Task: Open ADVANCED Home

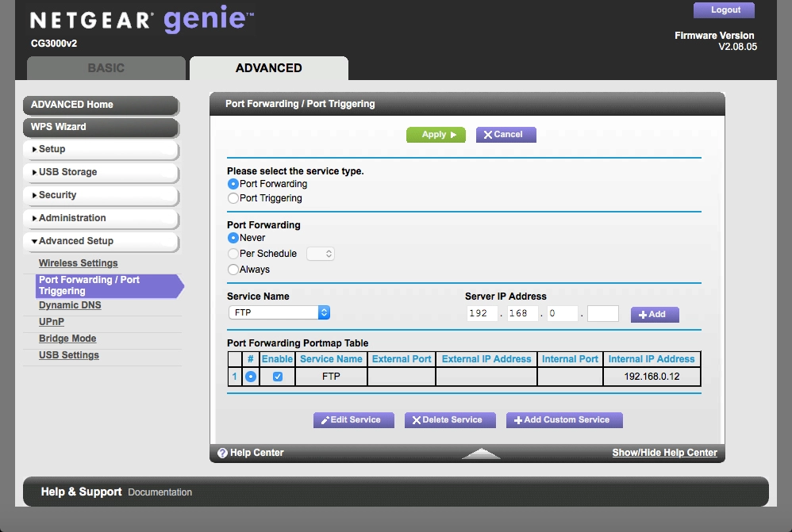Action: 101,105
